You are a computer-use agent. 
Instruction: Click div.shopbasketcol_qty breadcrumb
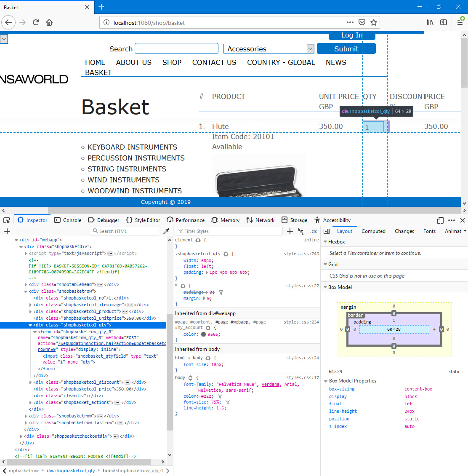(71, 471)
